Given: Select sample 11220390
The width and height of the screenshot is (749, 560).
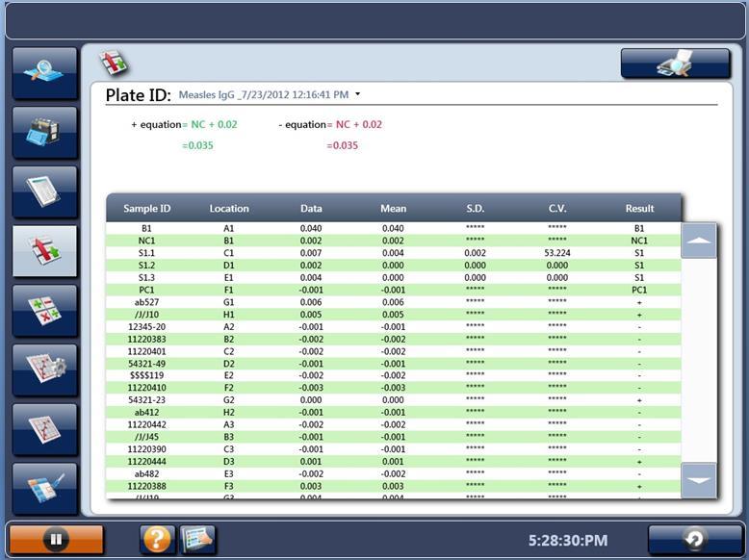Looking at the screenshot, I should tap(146, 449).
